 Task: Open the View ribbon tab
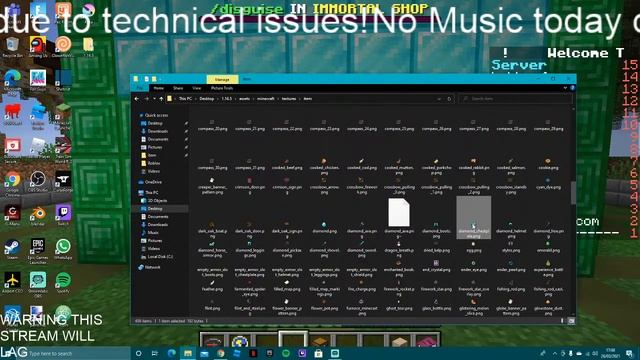(x=197, y=88)
